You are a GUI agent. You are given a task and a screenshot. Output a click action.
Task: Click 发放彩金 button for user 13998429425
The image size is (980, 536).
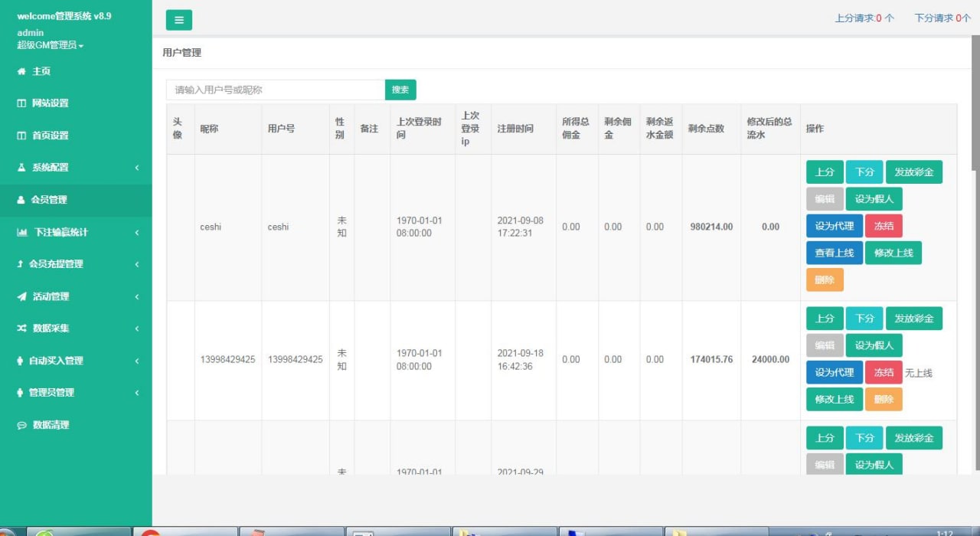click(913, 319)
